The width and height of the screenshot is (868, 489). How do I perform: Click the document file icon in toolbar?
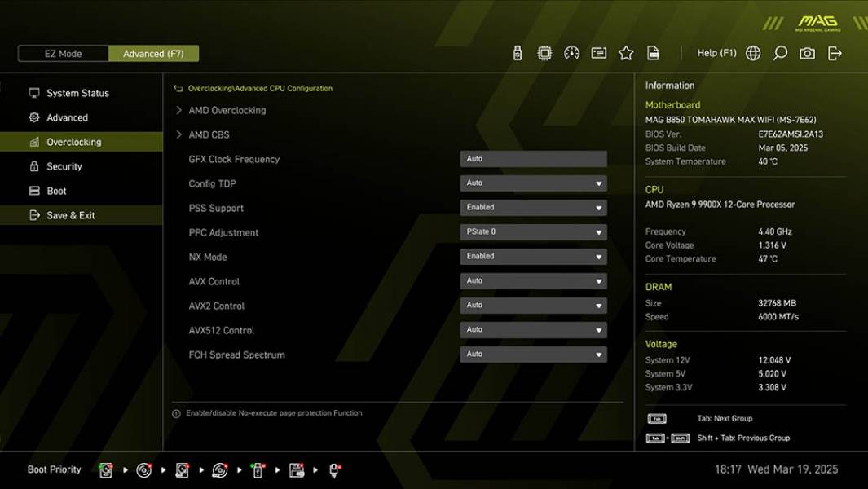click(653, 53)
